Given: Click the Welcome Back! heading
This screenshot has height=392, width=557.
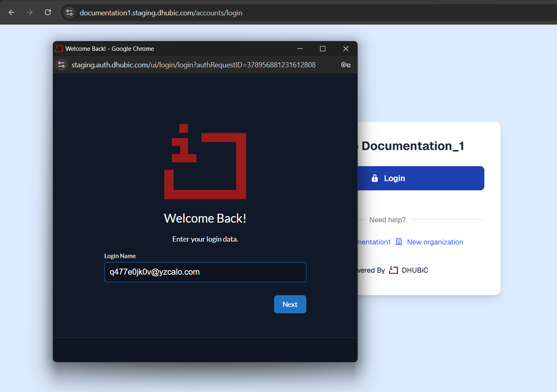Looking at the screenshot, I should pyautogui.click(x=205, y=218).
